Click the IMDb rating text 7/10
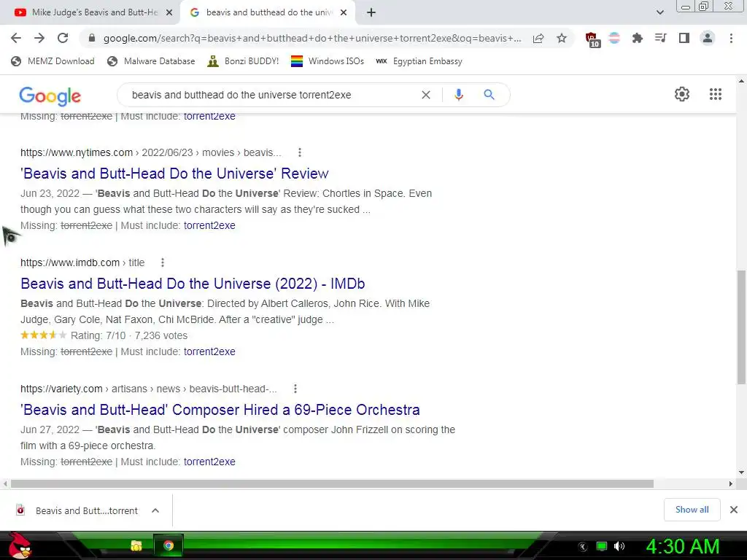The width and height of the screenshot is (747, 560). pyautogui.click(x=98, y=335)
